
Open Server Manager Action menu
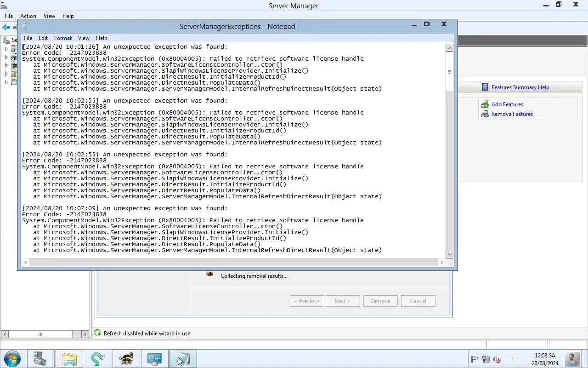[28, 16]
